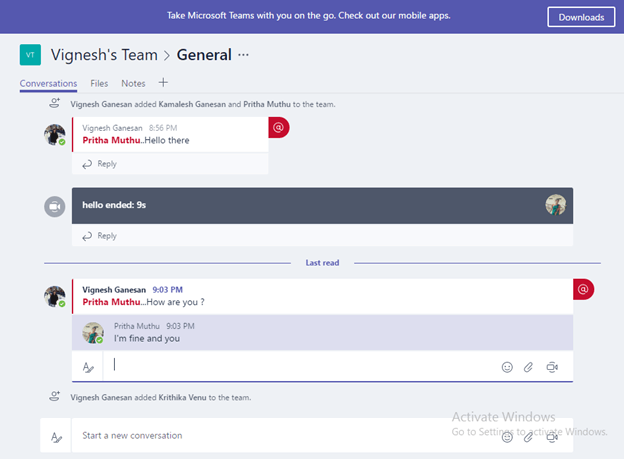
Task: Start a video meeting from the reply box
Action: point(552,367)
